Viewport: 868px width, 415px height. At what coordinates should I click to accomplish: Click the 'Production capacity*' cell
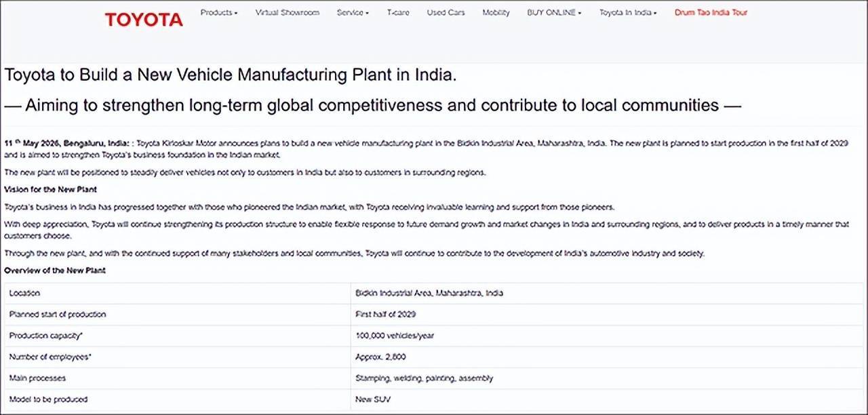click(178, 335)
